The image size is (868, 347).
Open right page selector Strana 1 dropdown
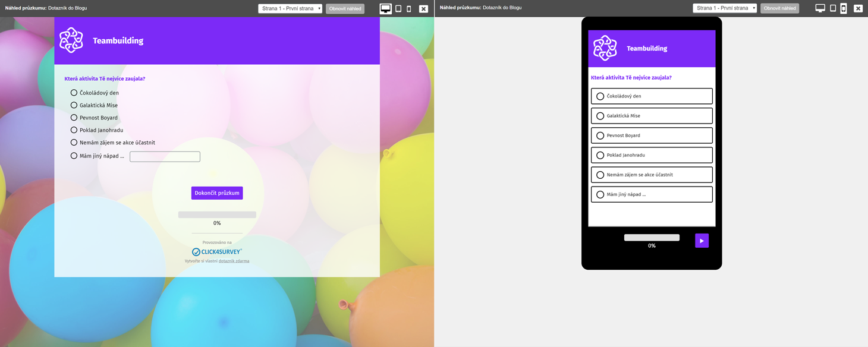coord(725,8)
